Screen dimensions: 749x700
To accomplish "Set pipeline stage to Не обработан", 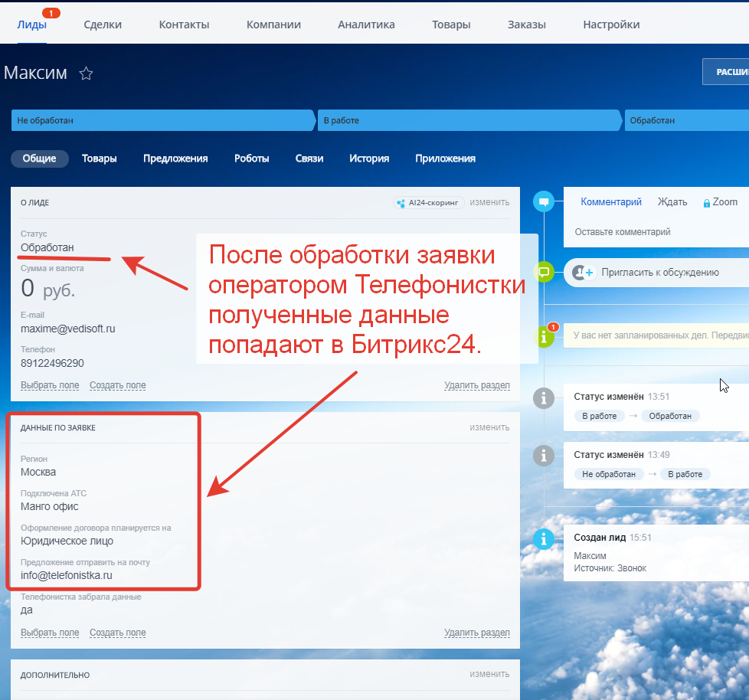I will pos(162,121).
